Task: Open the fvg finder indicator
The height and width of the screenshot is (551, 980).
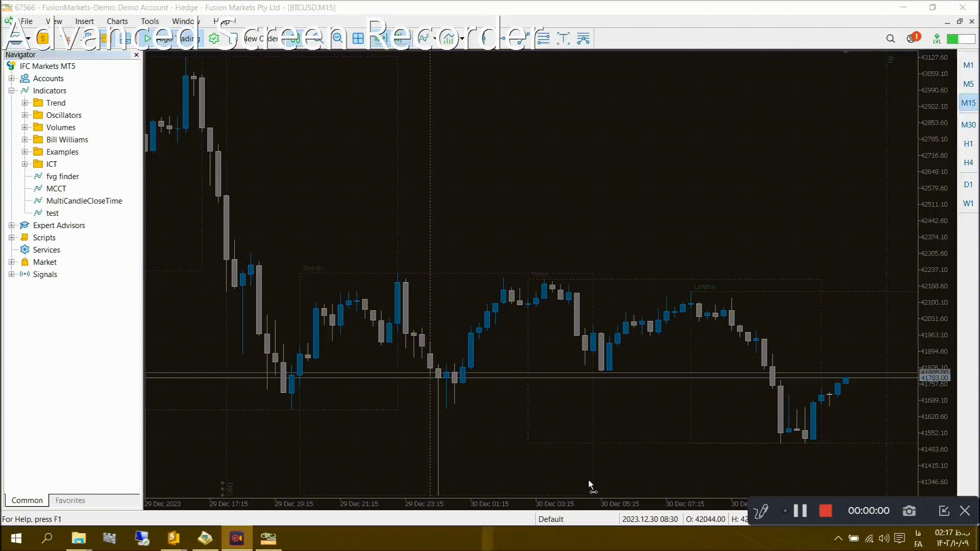Action: point(62,177)
